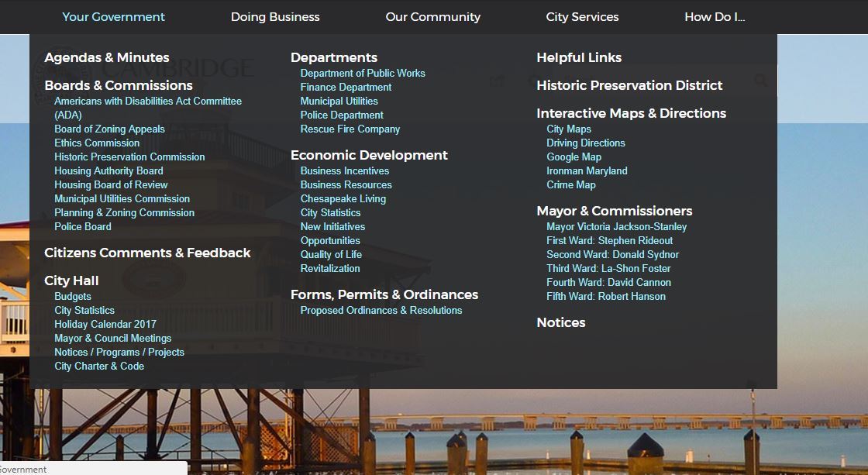
Task: Click Proposed Ordinances & Resolutions
Action: (x=381, y=310)
